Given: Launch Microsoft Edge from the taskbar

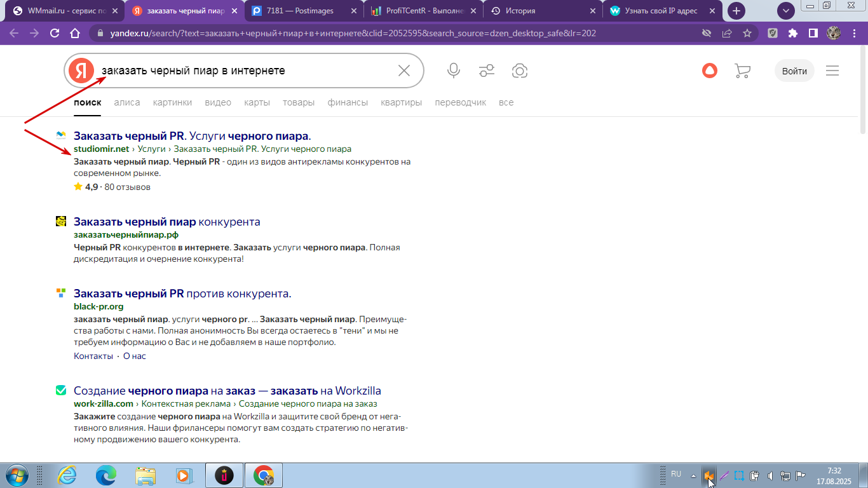Looking at the screenshot, I should (106, 475).
